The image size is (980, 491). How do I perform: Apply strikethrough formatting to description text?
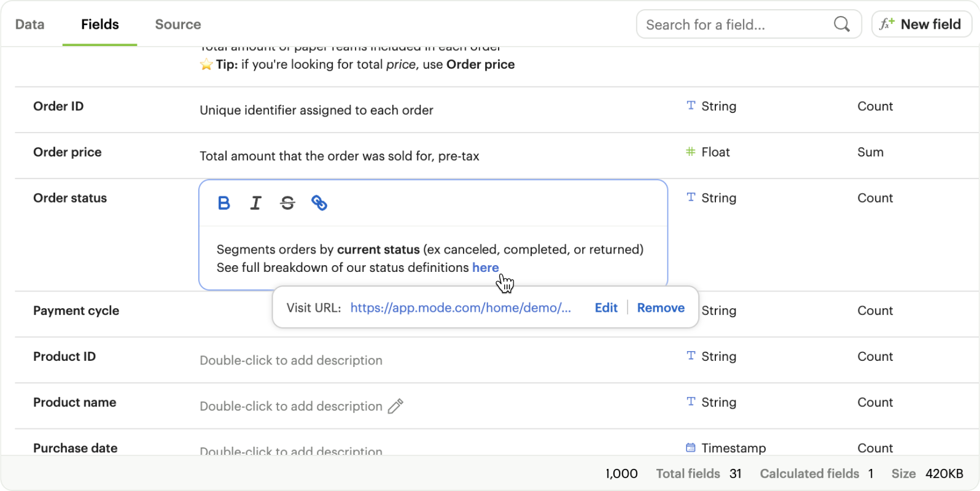click(287, 203)
